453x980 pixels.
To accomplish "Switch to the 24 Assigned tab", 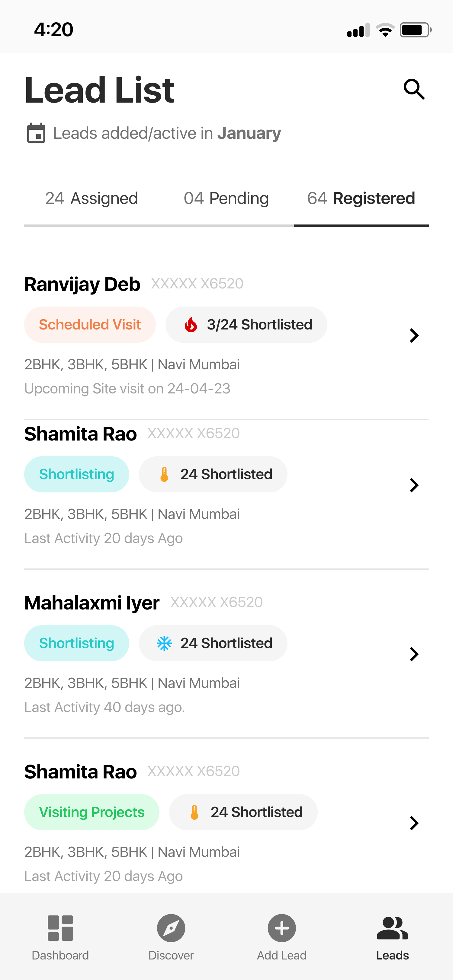I will (92, 199).
